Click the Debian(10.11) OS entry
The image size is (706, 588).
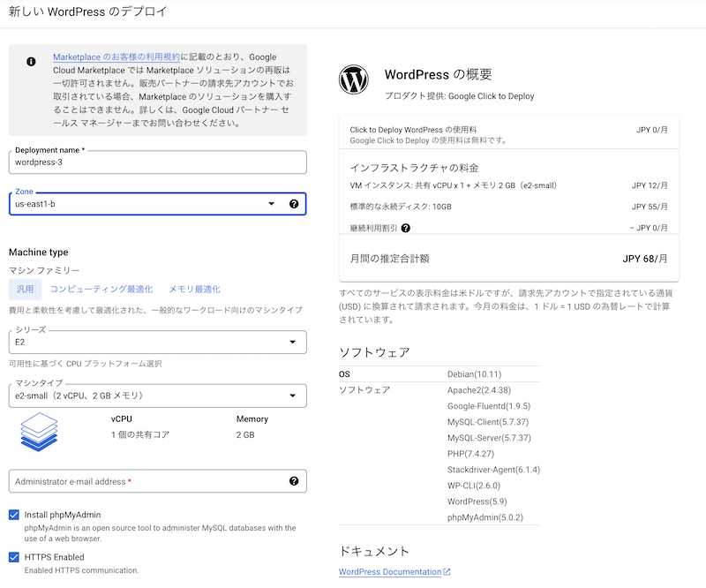(474, 374)
